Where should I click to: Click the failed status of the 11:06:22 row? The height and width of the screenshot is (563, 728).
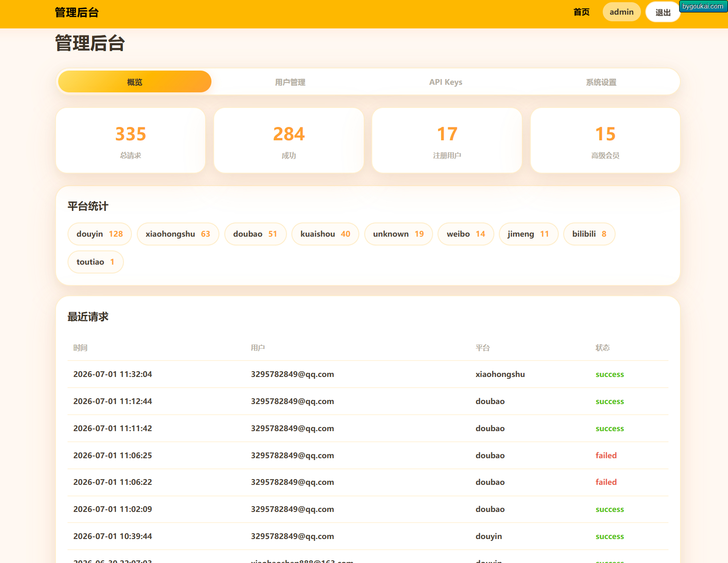click(x=606, y=482)
